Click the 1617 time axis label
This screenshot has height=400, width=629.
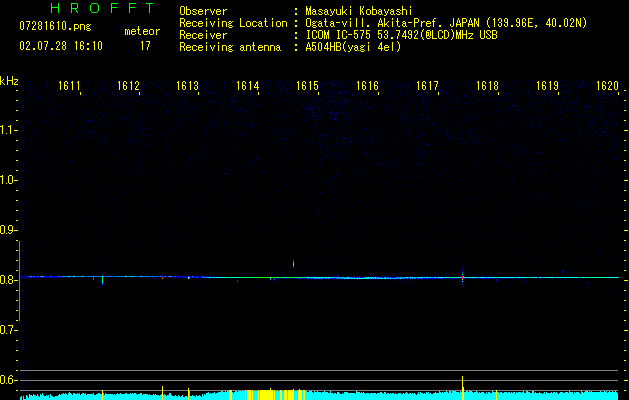427,85
